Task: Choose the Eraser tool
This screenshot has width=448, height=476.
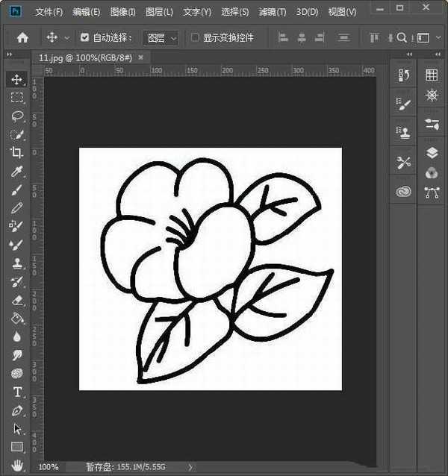Action: (16, 300)
